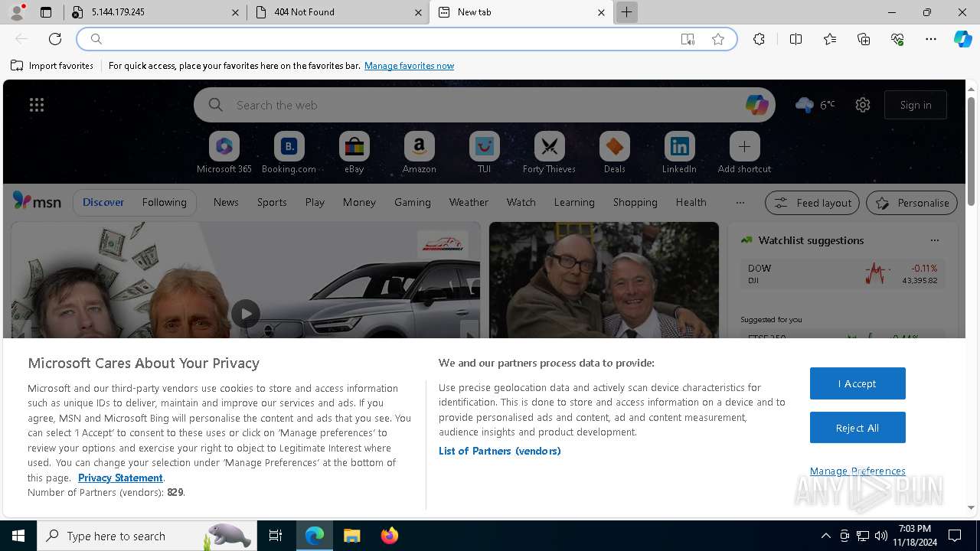Open the browser profile icon
Image resolution: width=980 pixels, height=551 pixels.
17,12
